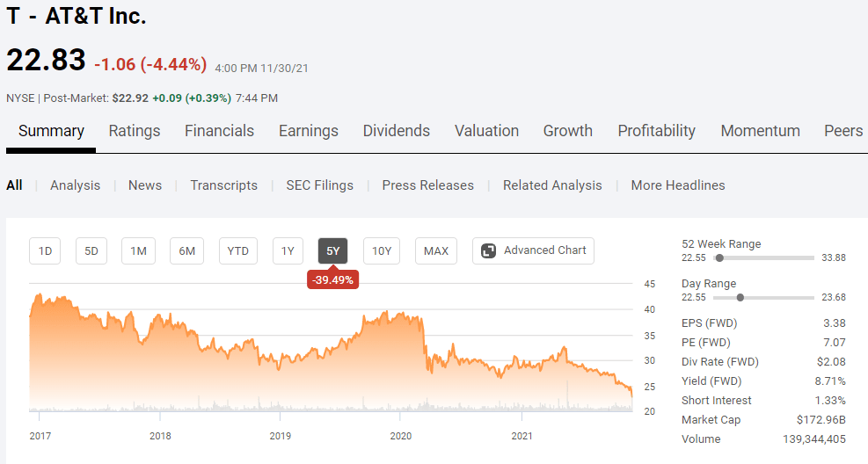868x464 pixels.
Task: Select the YTD chart range
Action: coord(238,251)
